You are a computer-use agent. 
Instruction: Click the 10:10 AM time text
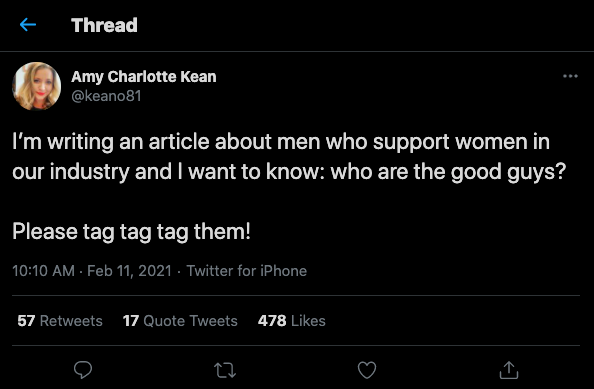43,271
